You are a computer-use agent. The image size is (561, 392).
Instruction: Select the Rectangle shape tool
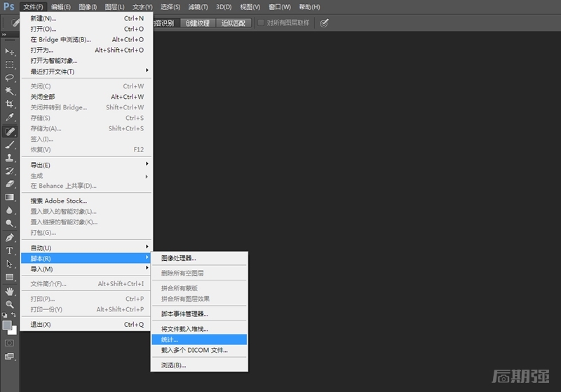[x=10, y=277]
